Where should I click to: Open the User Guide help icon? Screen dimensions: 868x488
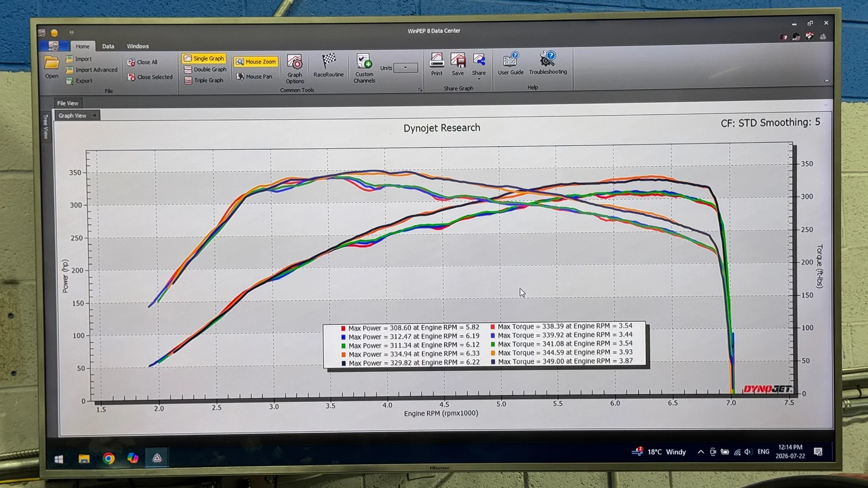click(x=510, y=63)
